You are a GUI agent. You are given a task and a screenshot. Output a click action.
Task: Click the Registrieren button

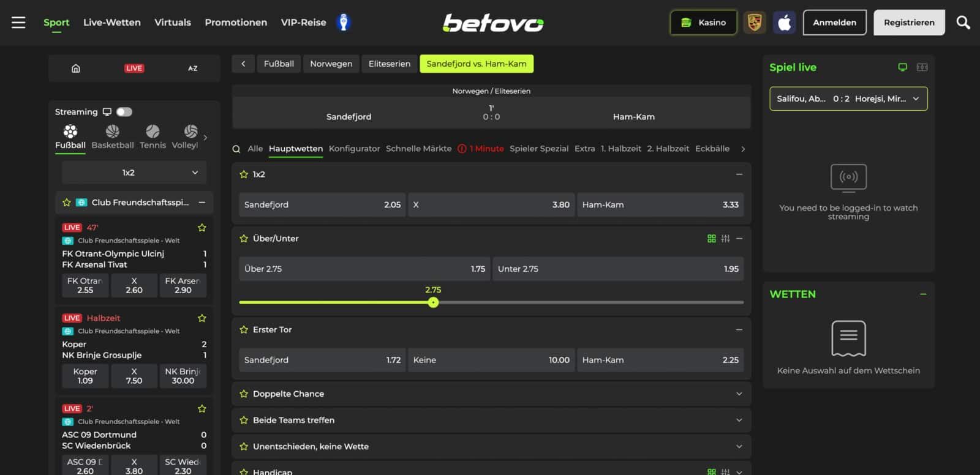coord(909,23)
